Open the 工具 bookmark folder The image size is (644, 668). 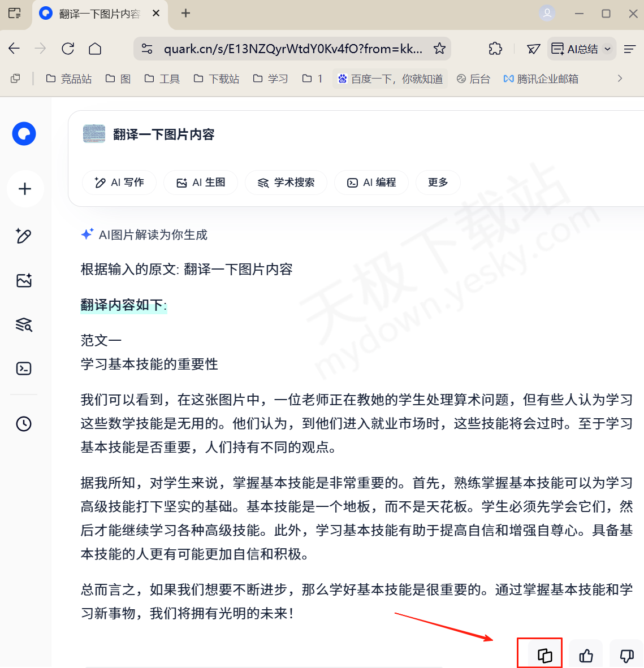click(x=162, y=79)
